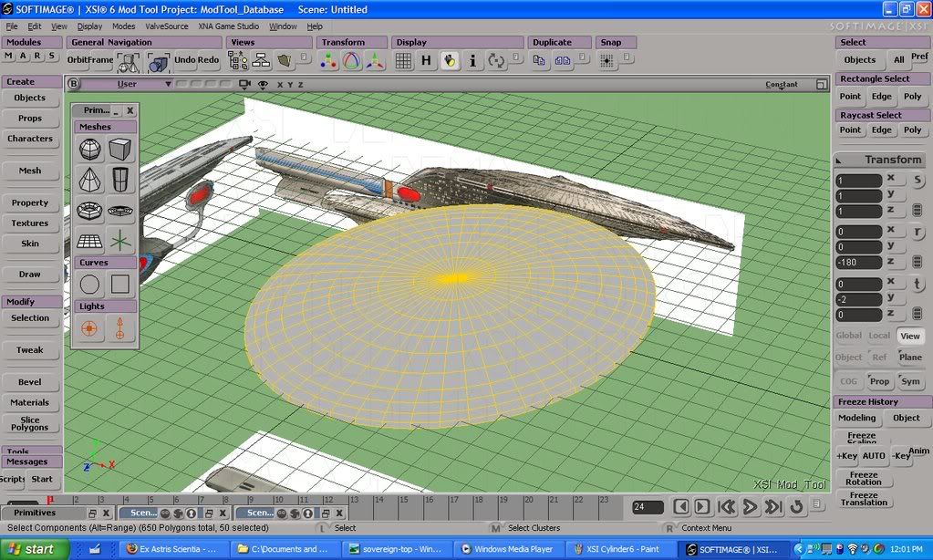Toggle Sym symmetry mode
This screenshot has height=560, width=933.
pos(910,381)
